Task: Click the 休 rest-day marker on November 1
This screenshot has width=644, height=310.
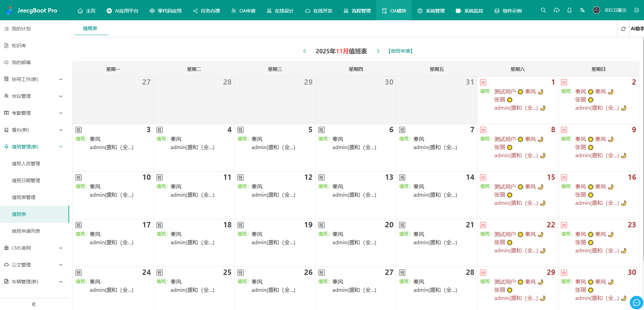Action: click(483, 83)
